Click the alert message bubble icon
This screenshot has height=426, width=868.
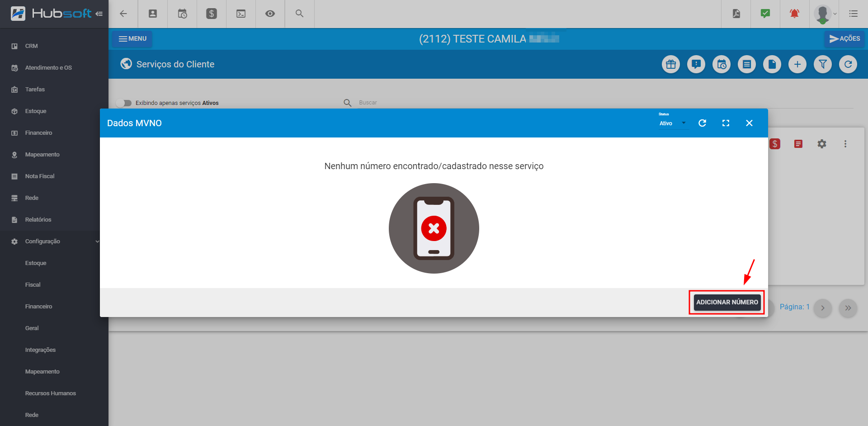click(696, 64)
